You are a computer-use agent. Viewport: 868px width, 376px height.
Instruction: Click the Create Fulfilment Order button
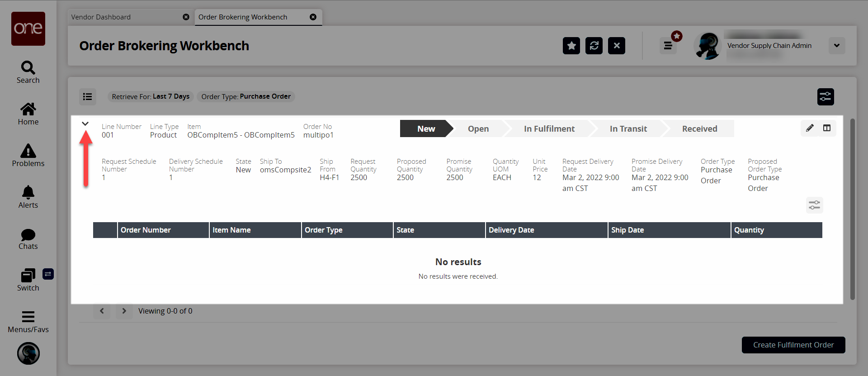pyautogui.click(x=793, y=345)
